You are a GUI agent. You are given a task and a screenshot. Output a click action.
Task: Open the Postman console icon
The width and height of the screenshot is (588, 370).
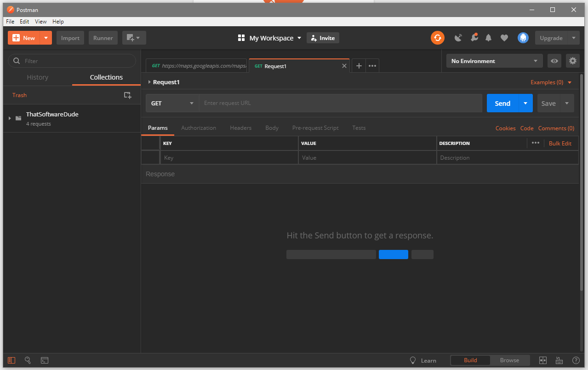tap(45, 360)
